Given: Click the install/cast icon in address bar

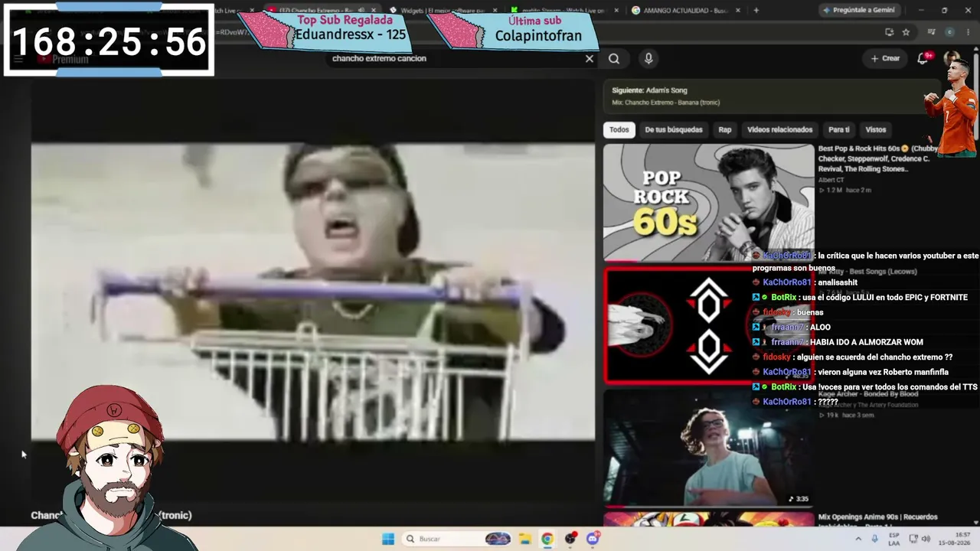Looking at the screenshot, I should 889,32.
